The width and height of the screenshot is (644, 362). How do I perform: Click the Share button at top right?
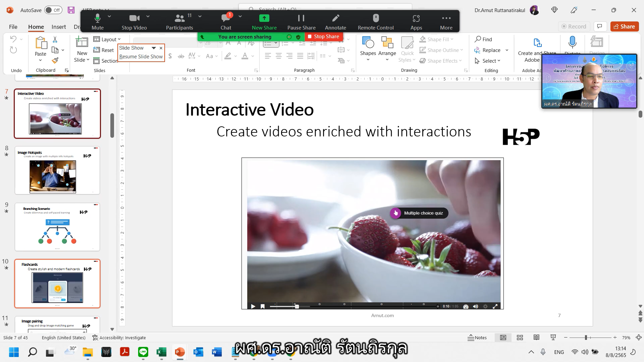(x=624, y=26)
